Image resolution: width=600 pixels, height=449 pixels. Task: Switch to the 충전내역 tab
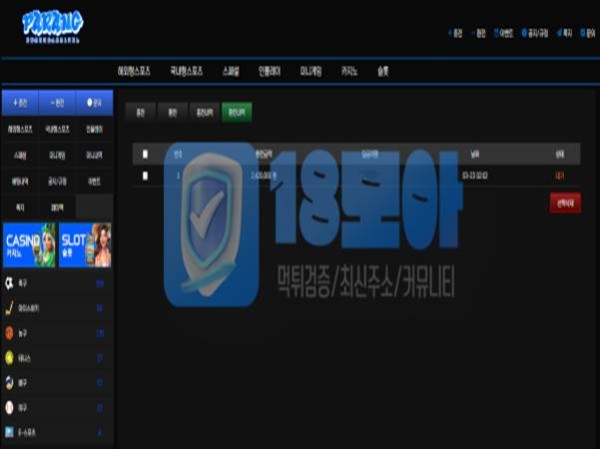(205, 113)
